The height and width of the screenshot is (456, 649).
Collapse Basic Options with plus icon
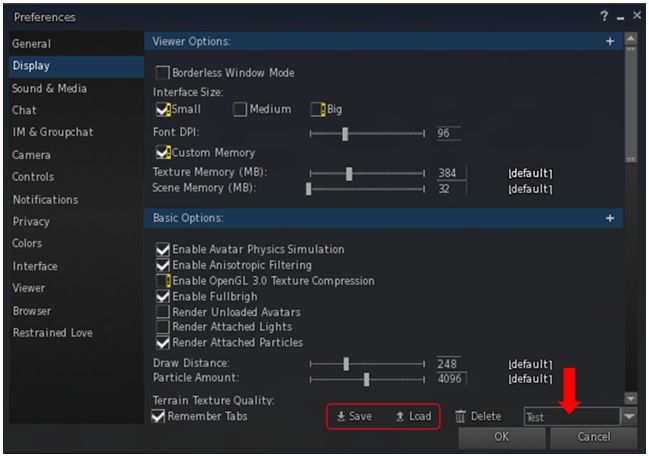[610, 218]
